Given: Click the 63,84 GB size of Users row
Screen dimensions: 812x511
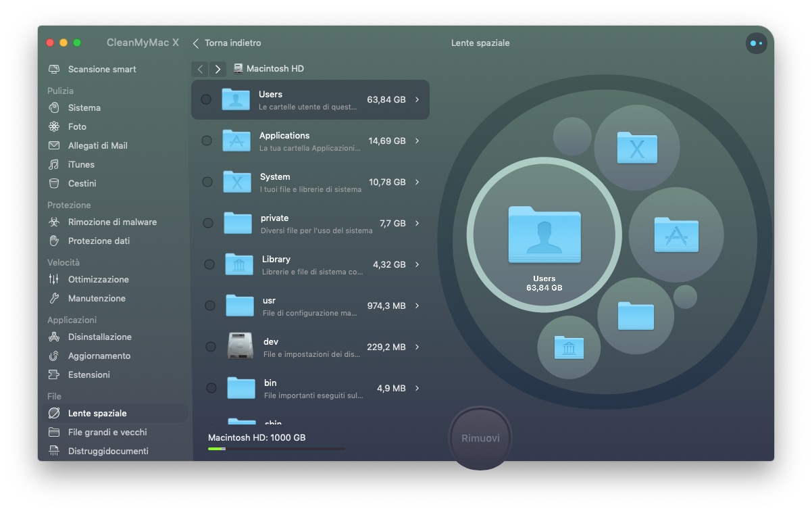Looking at the screenshot, I should point(386,100).
